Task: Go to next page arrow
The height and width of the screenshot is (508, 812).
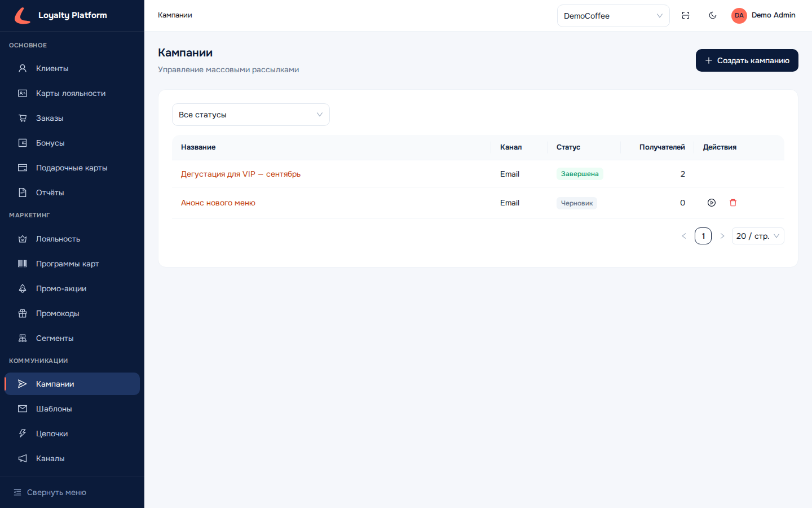Action: tap(722, 236)
